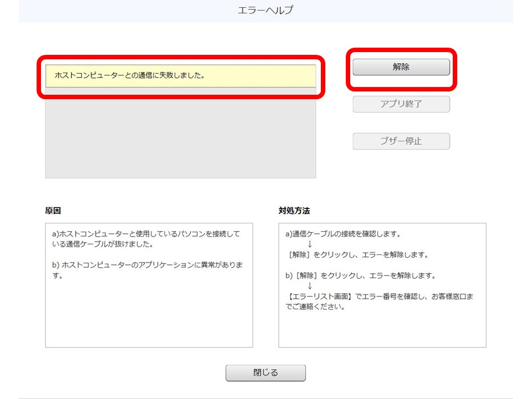The width and height of the screenshot is (532, 399).
Task: Click the エラーヘルプ title bar
Action: [x=266, y=9]
